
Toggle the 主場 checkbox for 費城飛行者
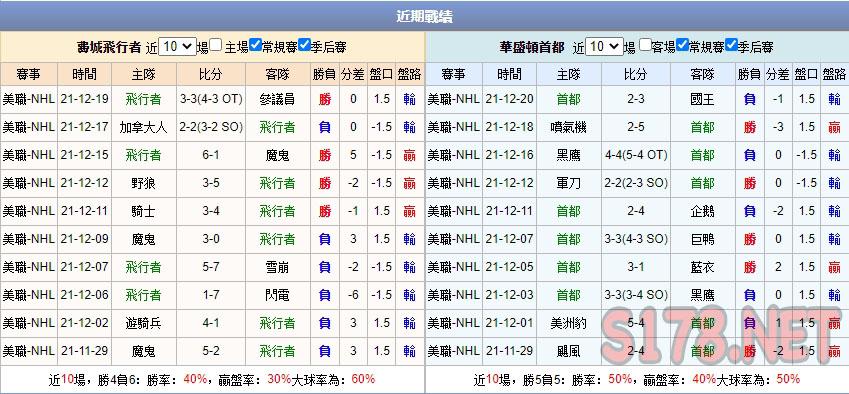(216, 45)
